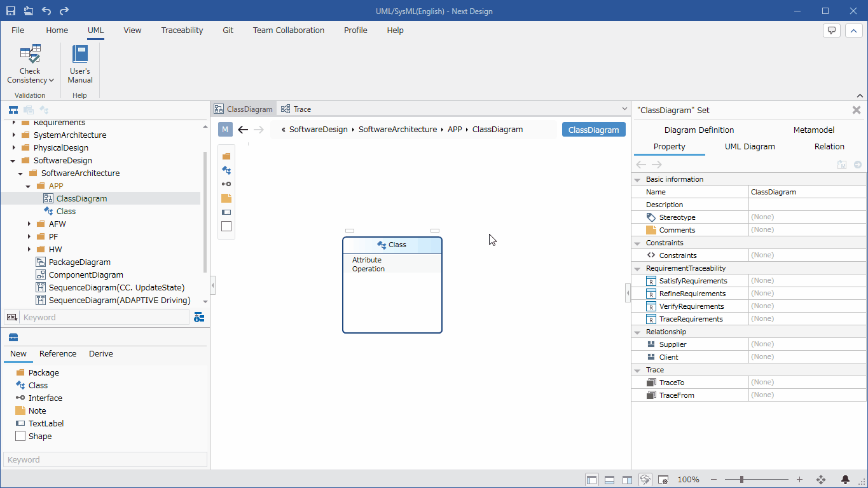Click the toolbox icon above New tab

click(13, 337)
